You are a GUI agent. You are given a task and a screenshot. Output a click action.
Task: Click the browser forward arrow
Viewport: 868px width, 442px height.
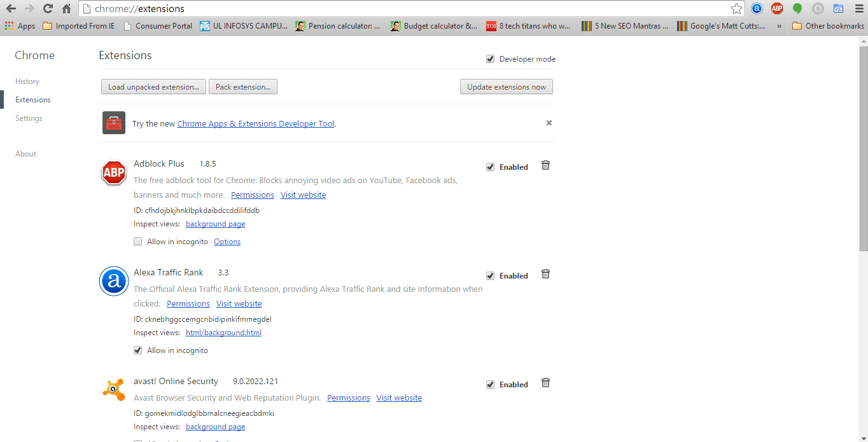point(29,9)
